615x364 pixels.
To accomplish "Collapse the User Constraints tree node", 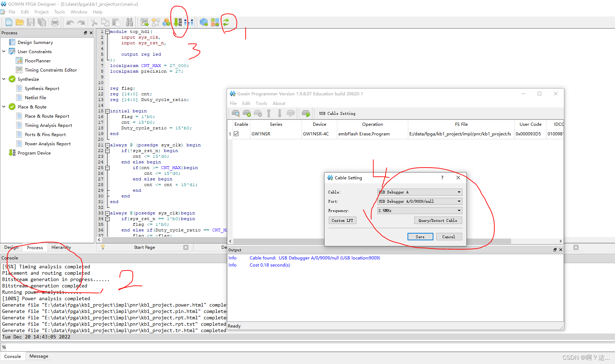I will (4, 51).
